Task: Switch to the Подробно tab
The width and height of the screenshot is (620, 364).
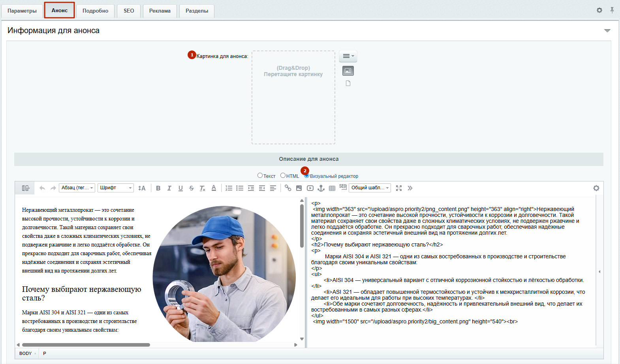Action: [95, 11]
